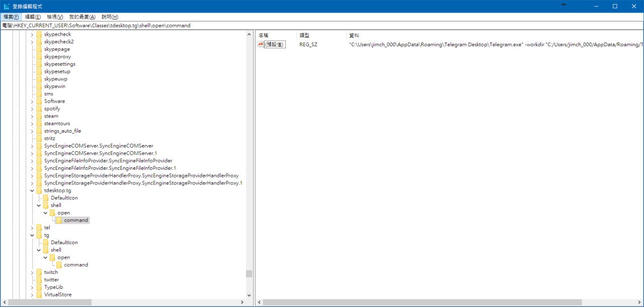Screen dimensions: 644x307
Task: Click the DefaultIcon folder icon under tdesktop.tg
Action: pos(46,197)
